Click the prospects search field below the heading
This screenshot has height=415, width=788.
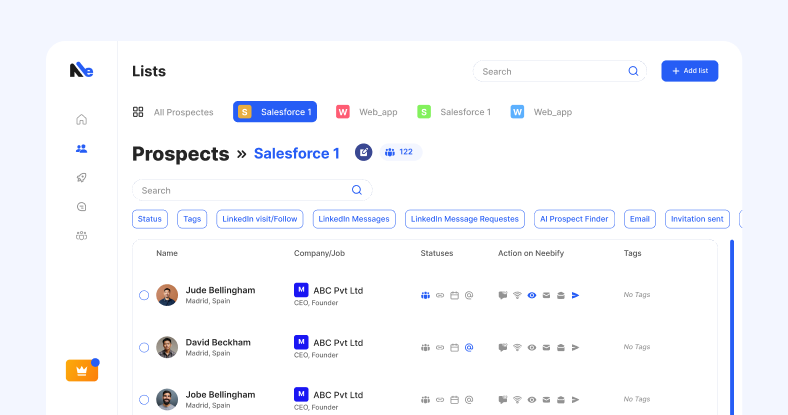pyautogui.click(x=245, y=190)
